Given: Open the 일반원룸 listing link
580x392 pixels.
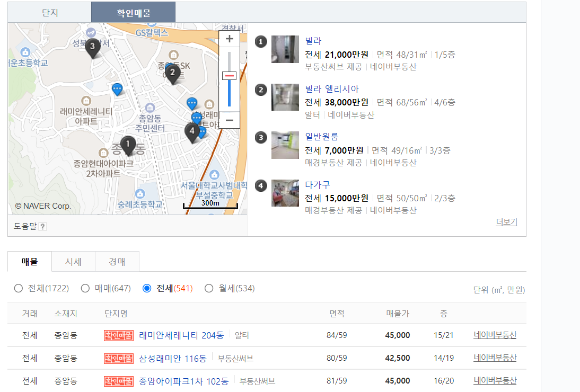Looking at the screenshot, I should tap(321, 137).
